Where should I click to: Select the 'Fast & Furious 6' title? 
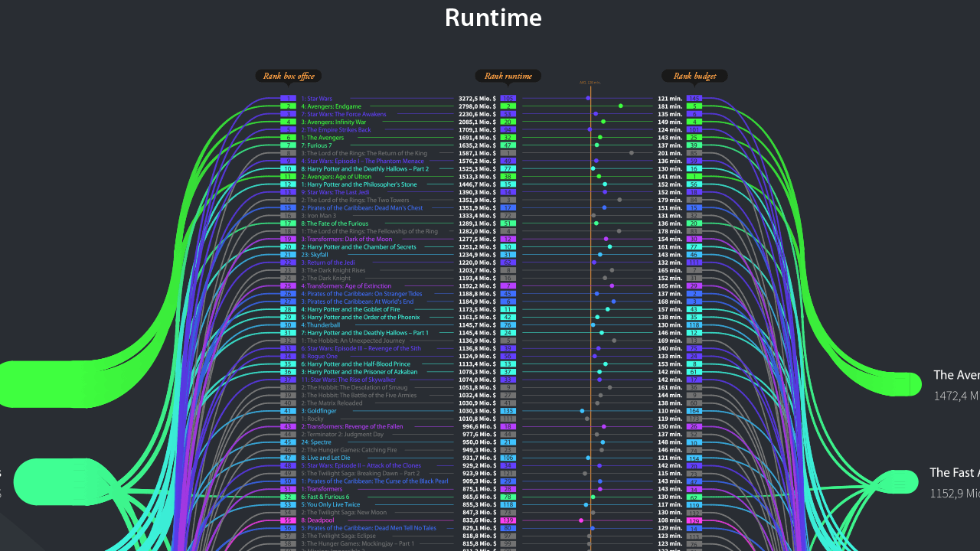tap(325, 497)
